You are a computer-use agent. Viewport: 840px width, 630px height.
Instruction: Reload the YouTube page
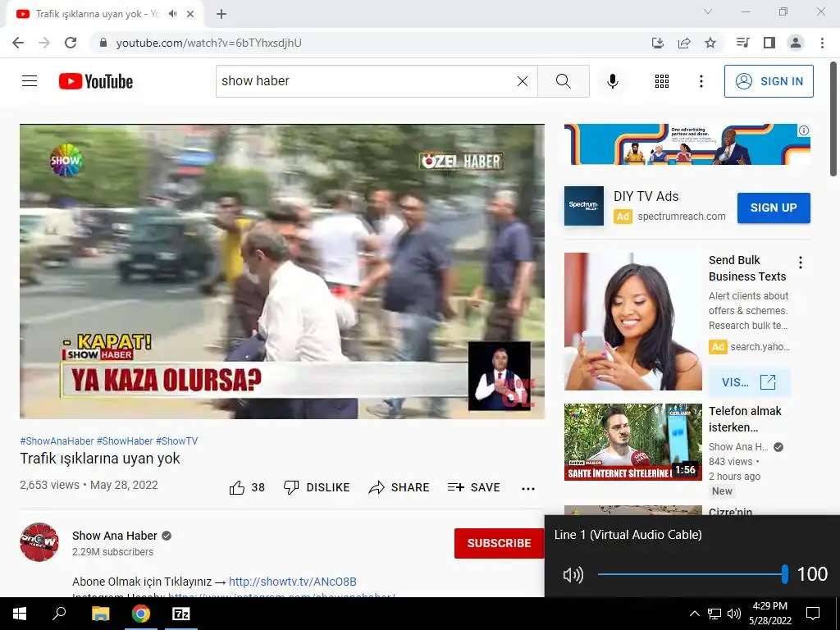71,43
